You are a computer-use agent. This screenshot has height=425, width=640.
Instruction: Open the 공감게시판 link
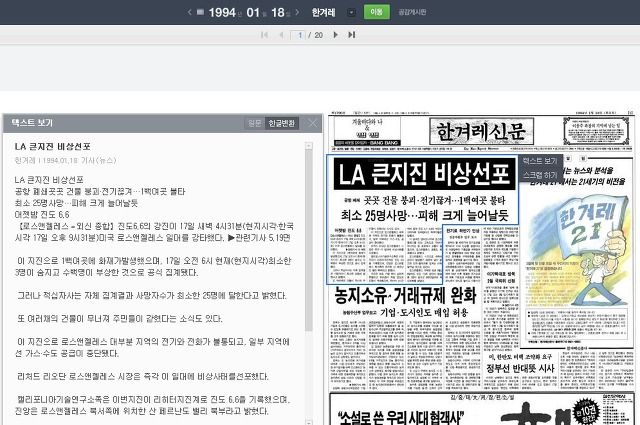(412, 12)
